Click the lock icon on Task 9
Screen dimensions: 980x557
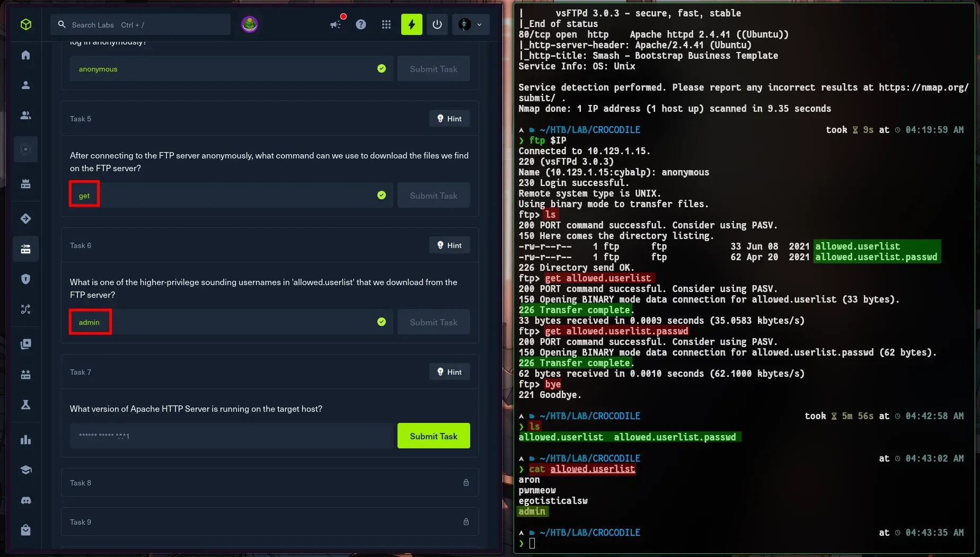click(x=466, y=522)
